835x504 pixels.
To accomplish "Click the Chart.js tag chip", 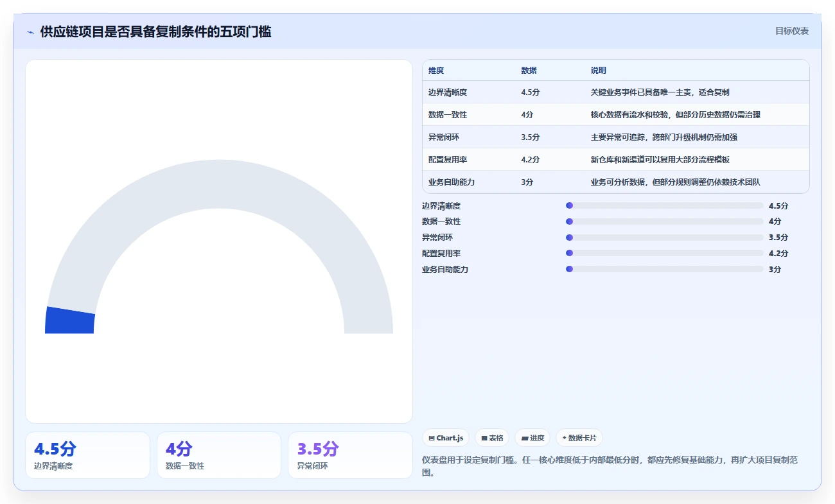I will point(446,438).
